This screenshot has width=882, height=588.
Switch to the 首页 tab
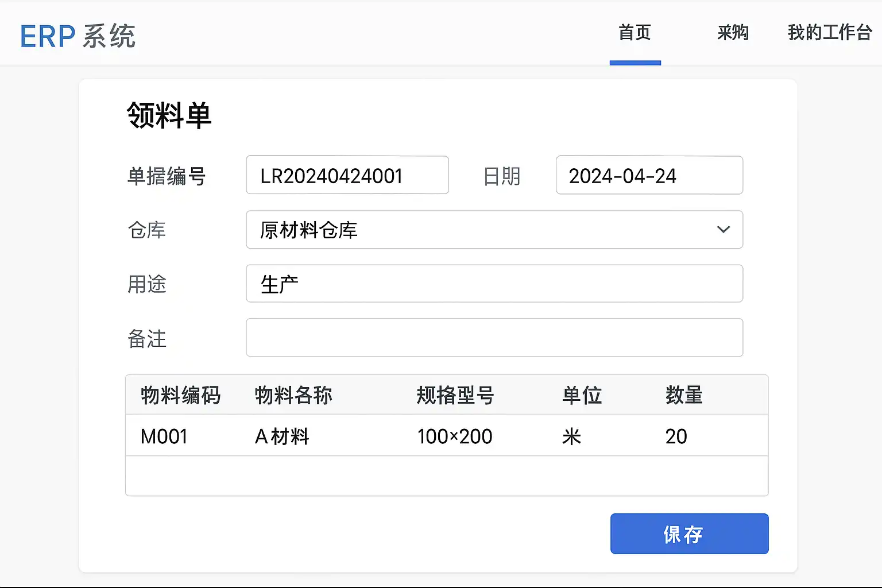(635, 33)
